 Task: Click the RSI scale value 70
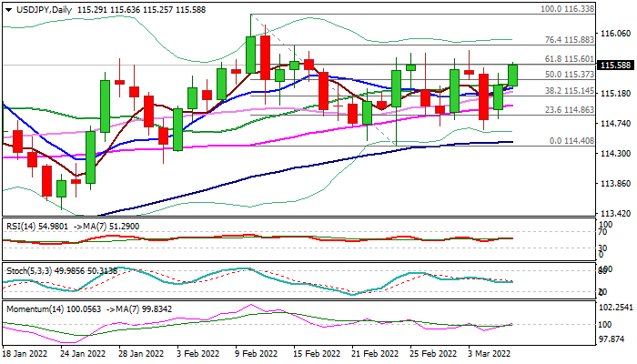[x=602, y=232]
